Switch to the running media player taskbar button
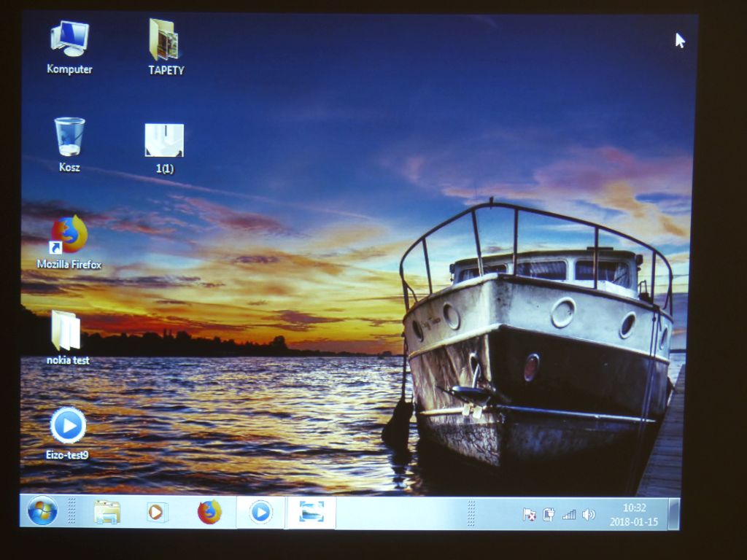 point(260,512)
